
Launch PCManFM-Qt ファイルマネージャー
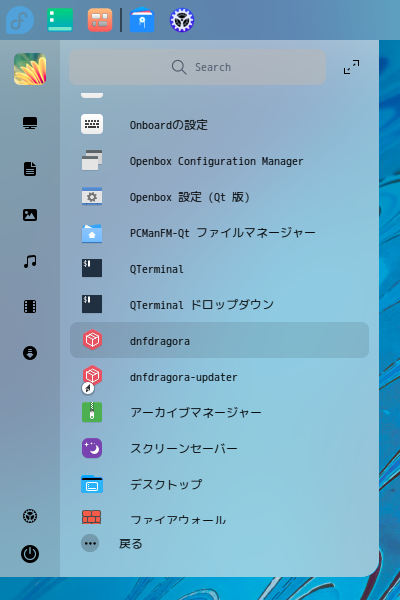point(219,233)
